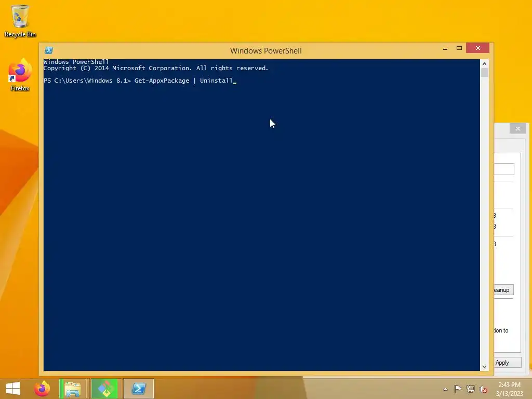Viewport: 532px width, 399px height.
Task: Click PowerShell scrollbar up arrow
Action: [485, 64]
